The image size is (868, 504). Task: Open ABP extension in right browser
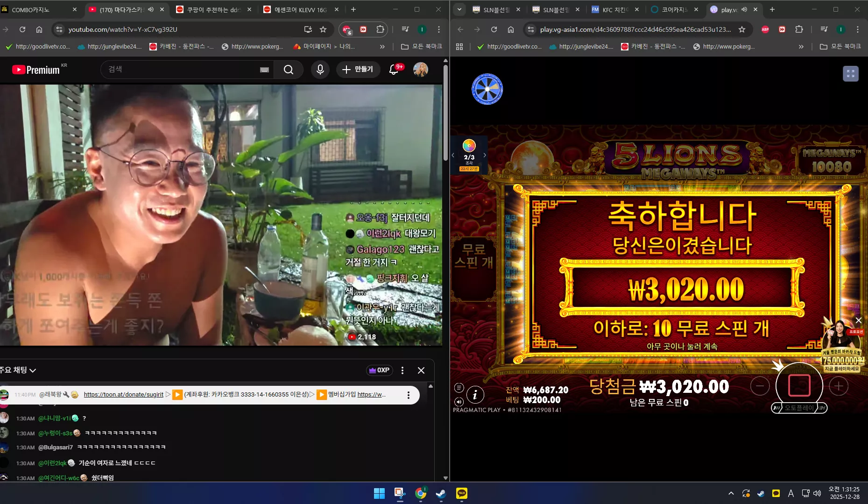point(765,29)
